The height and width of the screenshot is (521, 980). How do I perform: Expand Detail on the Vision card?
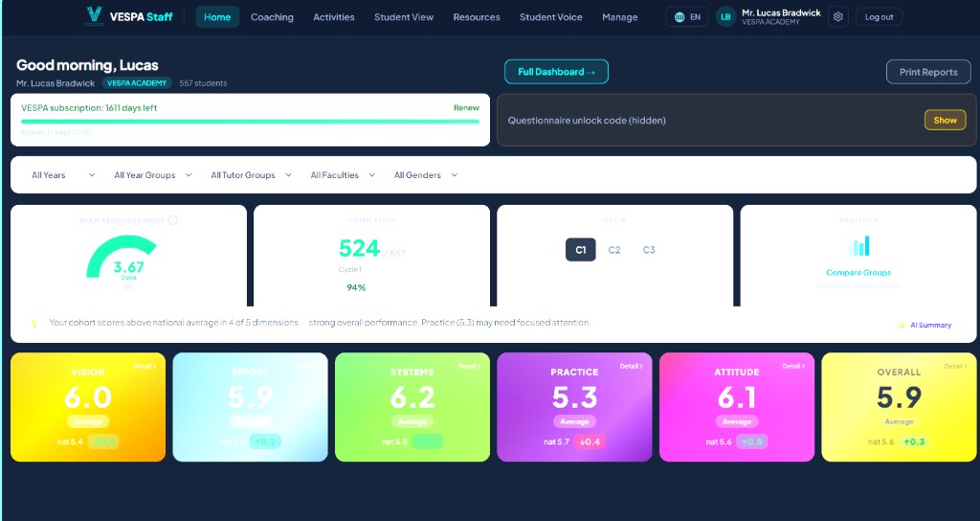pos(145,367)
